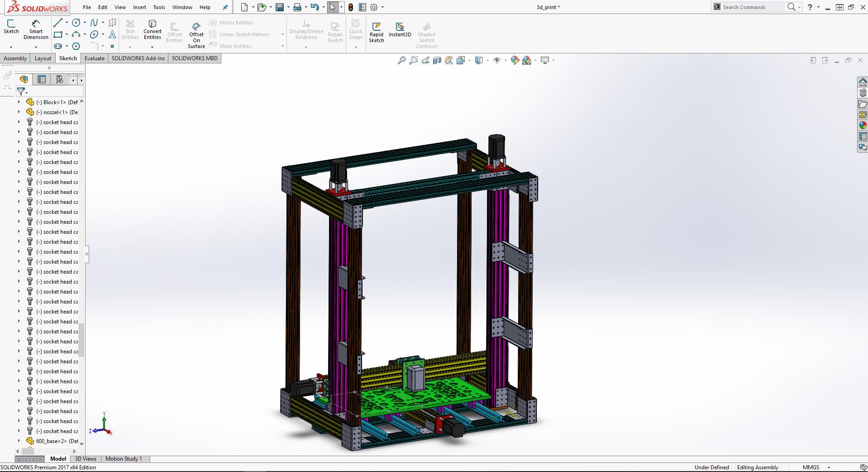Switch to the Motion Study 1 tab
This screenshot has width=868, height=472.
[124, 459]
